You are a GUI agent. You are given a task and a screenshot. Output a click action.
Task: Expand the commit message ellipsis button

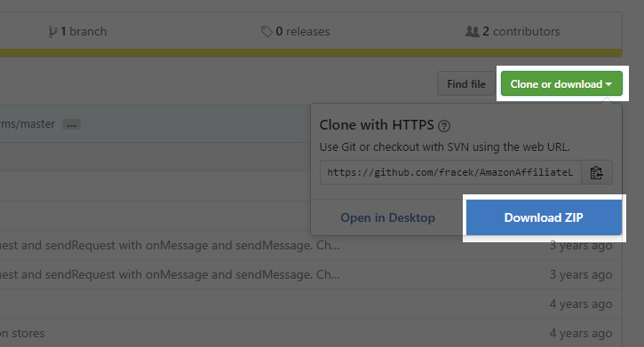(71, 124)
